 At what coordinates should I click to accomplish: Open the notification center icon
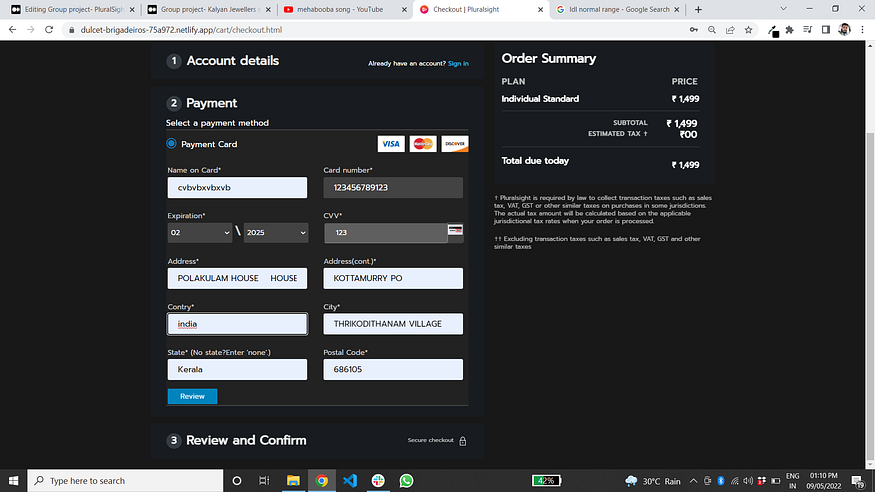coord(858,481)
